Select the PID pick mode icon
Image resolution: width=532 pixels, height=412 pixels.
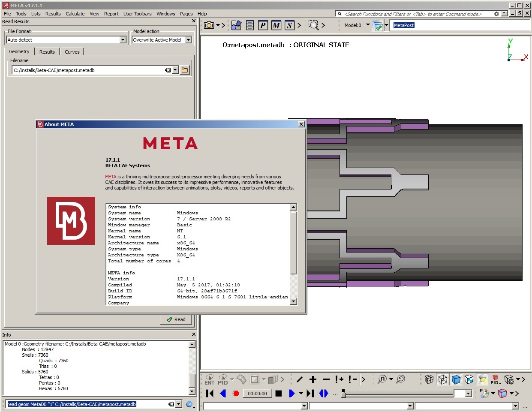pyautogui.click(x=222, y=379)
